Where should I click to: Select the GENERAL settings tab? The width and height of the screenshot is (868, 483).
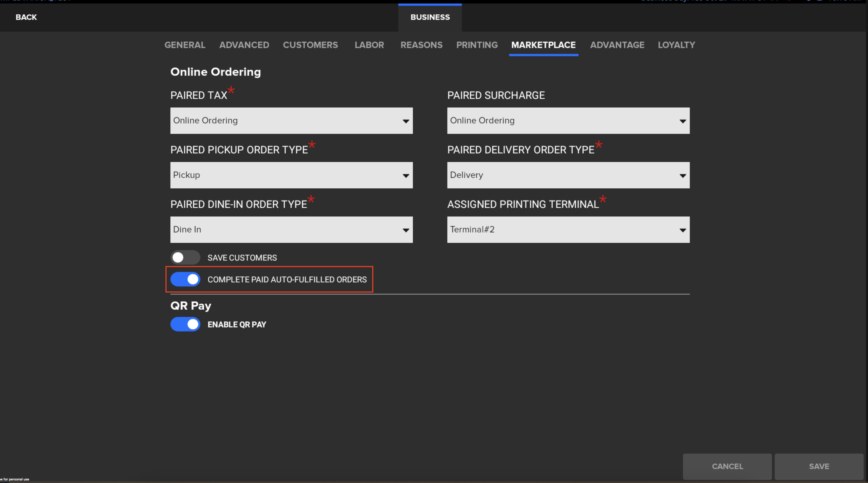(185, 45)
